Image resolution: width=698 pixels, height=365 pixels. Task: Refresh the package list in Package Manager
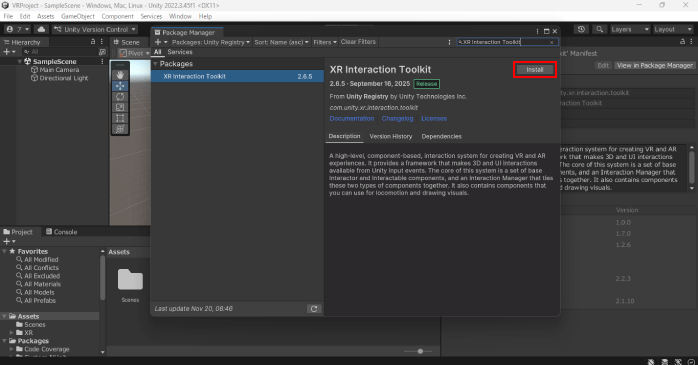(x=314, y=308)
